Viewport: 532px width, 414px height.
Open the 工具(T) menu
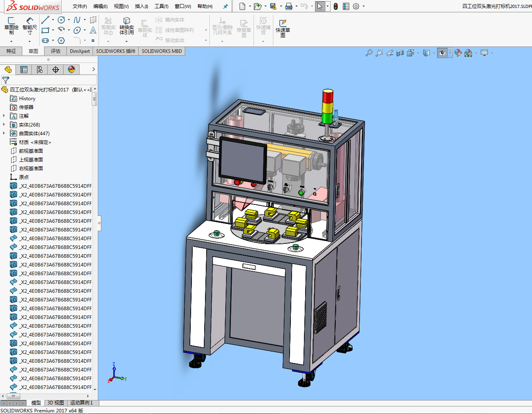point(161,6)
